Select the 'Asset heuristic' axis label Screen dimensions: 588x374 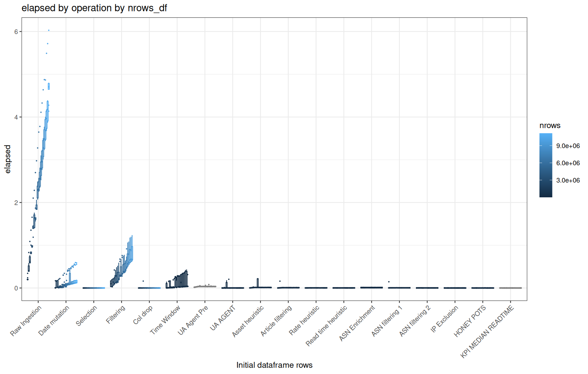tap(248, 321)
